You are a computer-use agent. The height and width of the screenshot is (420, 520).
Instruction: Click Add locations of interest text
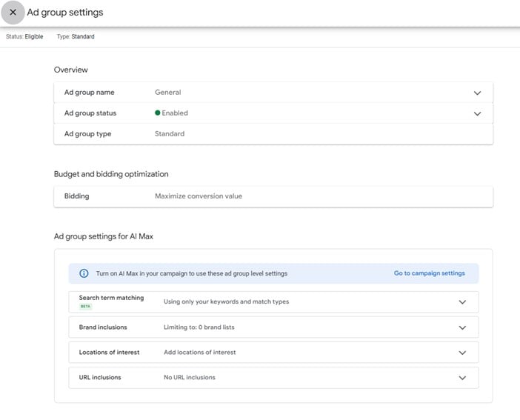click(x=200, y=353)
